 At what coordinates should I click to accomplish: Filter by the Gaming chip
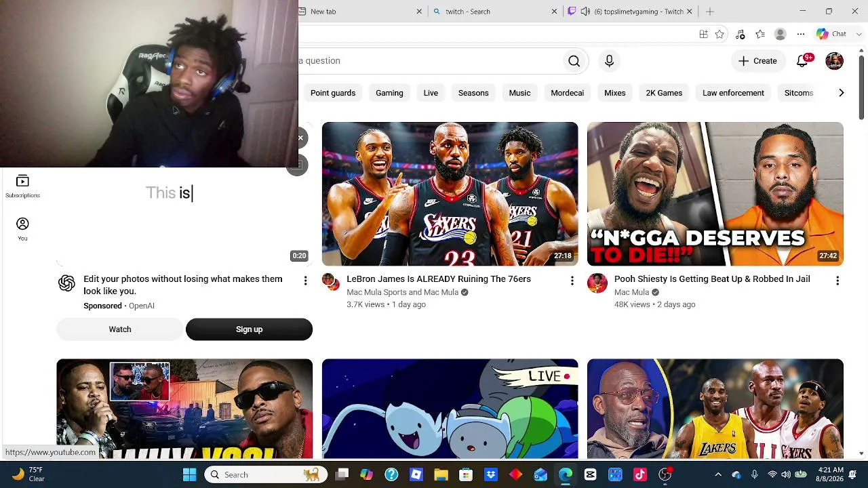click(389, 93)
